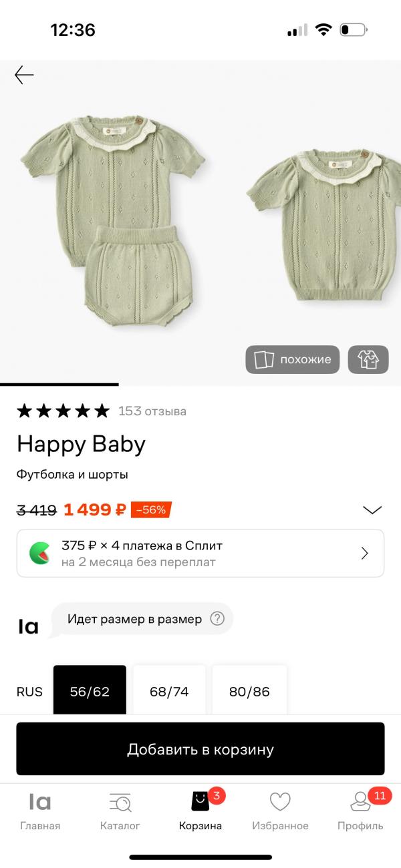
Task: Select size 68/74
Action: [x=169, y=691]
